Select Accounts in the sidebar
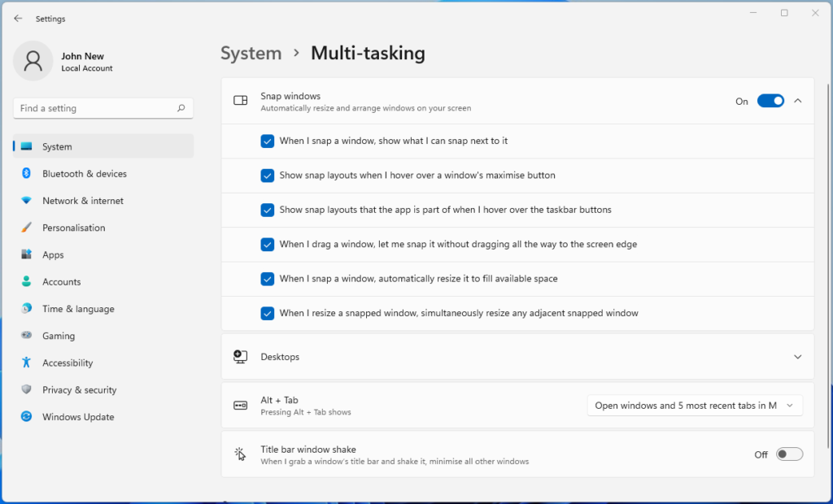Image resolution: width=833 pixels, height=504 pixels. 27,281
